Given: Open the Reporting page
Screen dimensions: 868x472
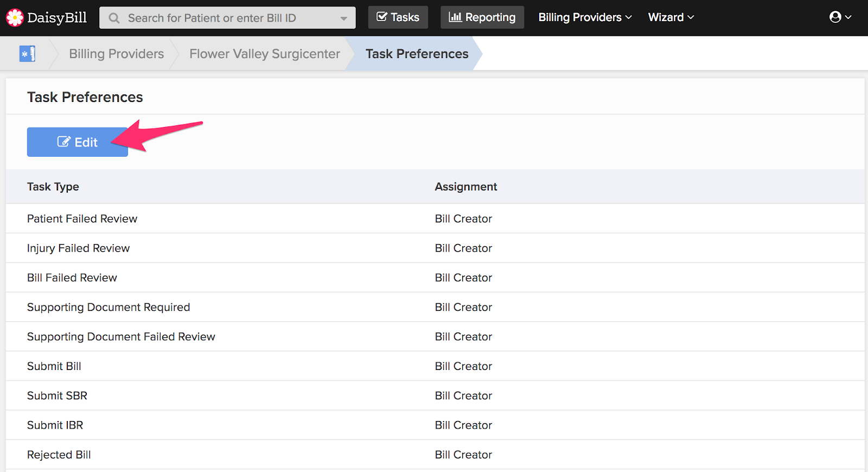Looking at the screenshot, I should coord(482,17).
